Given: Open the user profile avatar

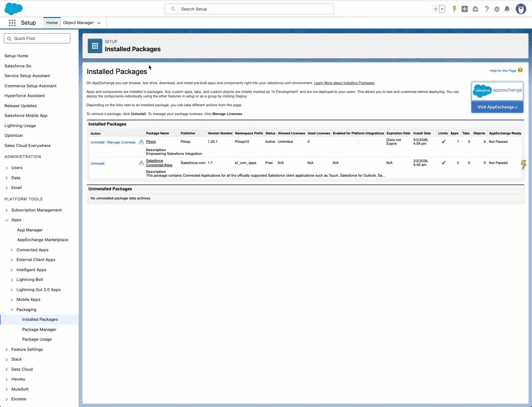Looking at the screenshot, I should tap(521, 9).
